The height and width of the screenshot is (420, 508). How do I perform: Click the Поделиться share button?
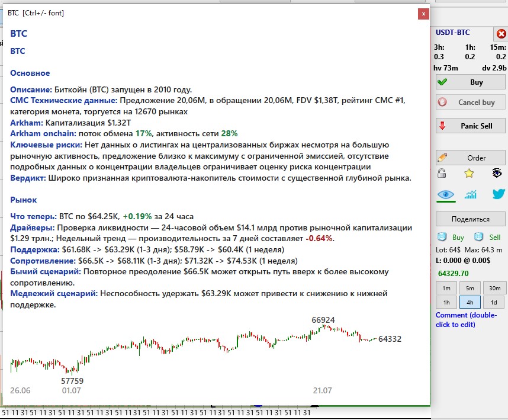pos(471,219)
